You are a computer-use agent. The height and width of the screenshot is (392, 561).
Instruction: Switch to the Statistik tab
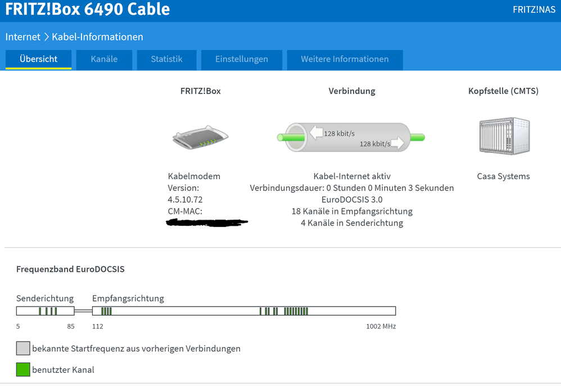click(166, 59)
